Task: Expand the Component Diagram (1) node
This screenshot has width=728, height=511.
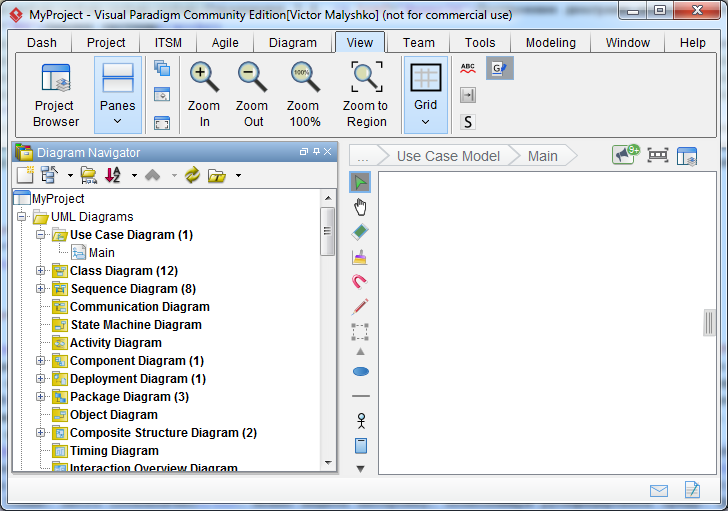Action: 40,360
